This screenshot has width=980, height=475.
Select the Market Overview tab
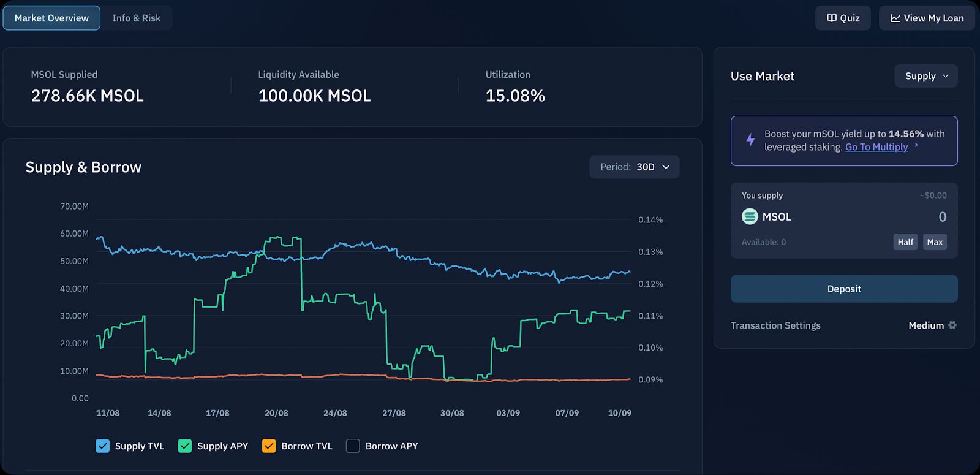[x=51, y=18]
